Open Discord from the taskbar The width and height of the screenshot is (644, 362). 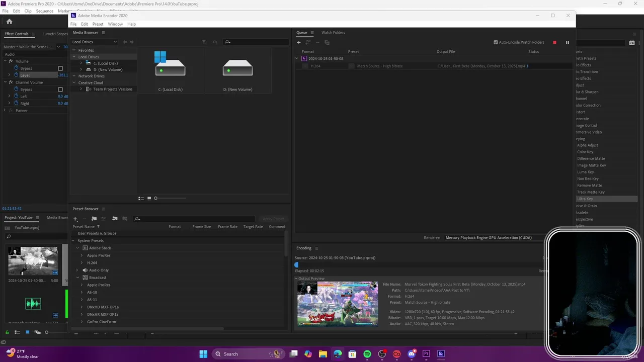[412, 354]
